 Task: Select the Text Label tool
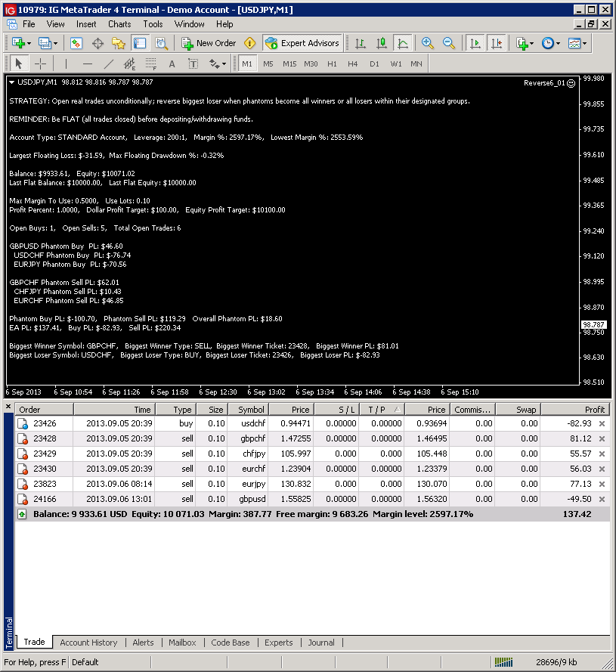pyautogui.click(x=193, y=63)
